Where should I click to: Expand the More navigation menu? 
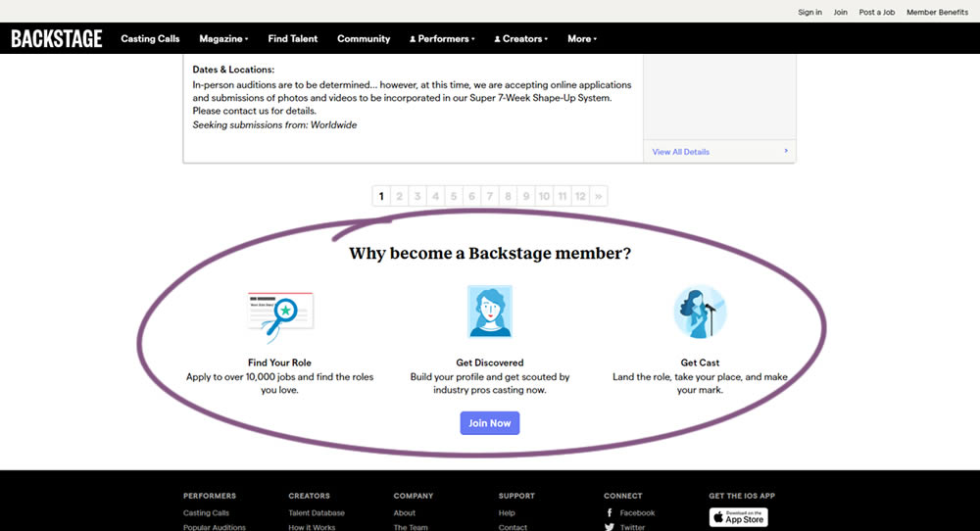tap(582, 39)
